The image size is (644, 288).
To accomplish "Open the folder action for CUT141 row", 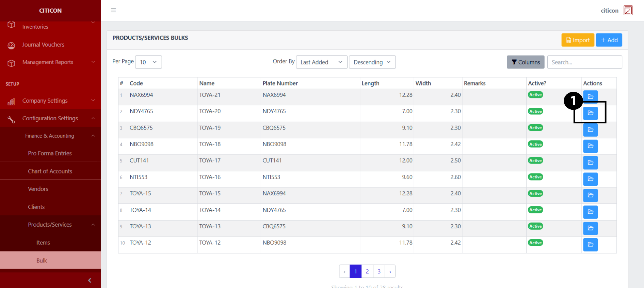I will pos(590,163).
